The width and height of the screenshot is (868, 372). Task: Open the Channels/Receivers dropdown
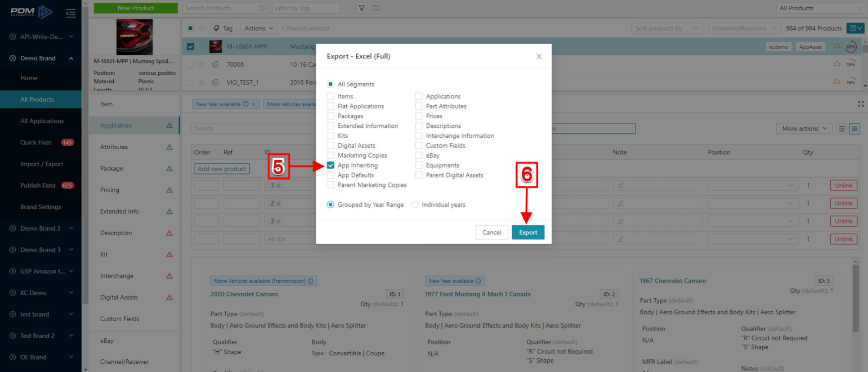(744, 28)
